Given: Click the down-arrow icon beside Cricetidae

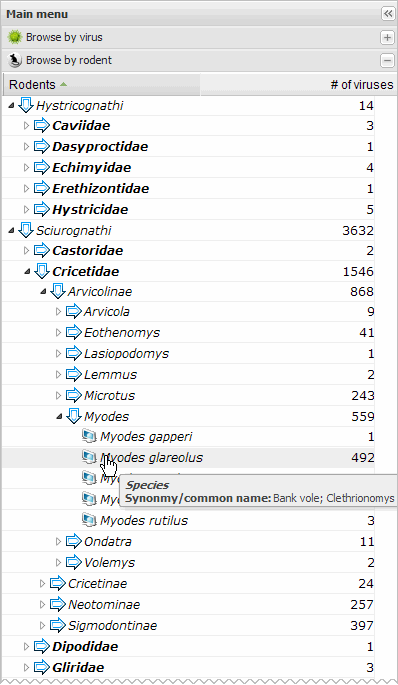Looking at the screenshot, I should [x=42, y=271].
